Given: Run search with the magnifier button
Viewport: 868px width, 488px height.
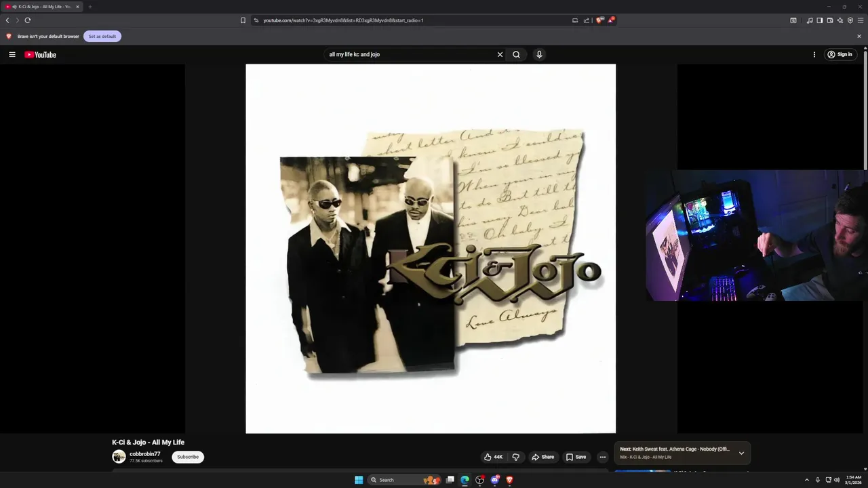Looking at the screenshot, I should click(516, 54).
